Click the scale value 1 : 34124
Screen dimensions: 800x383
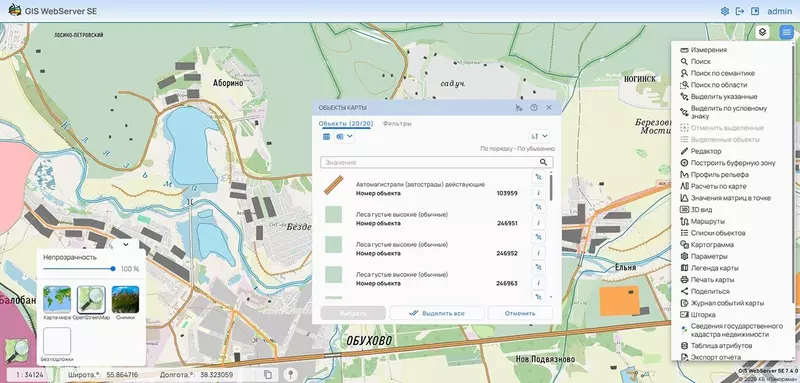29,375
